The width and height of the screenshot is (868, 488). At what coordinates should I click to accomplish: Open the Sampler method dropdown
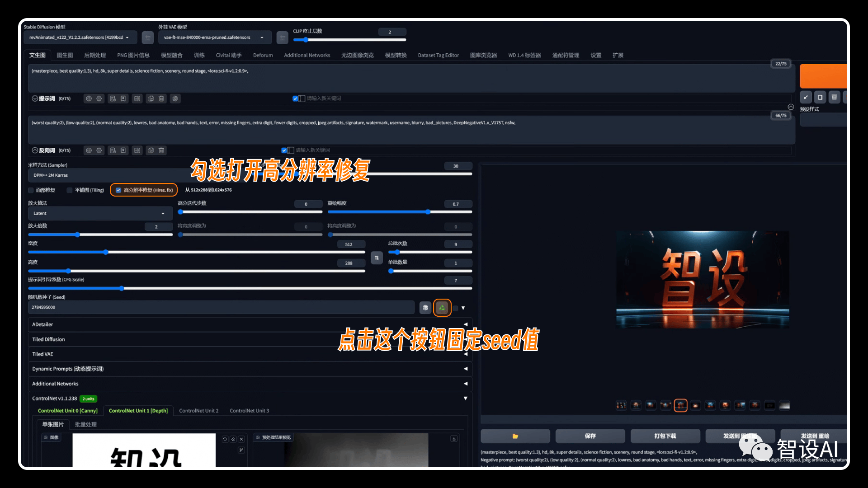click(108, 175)
